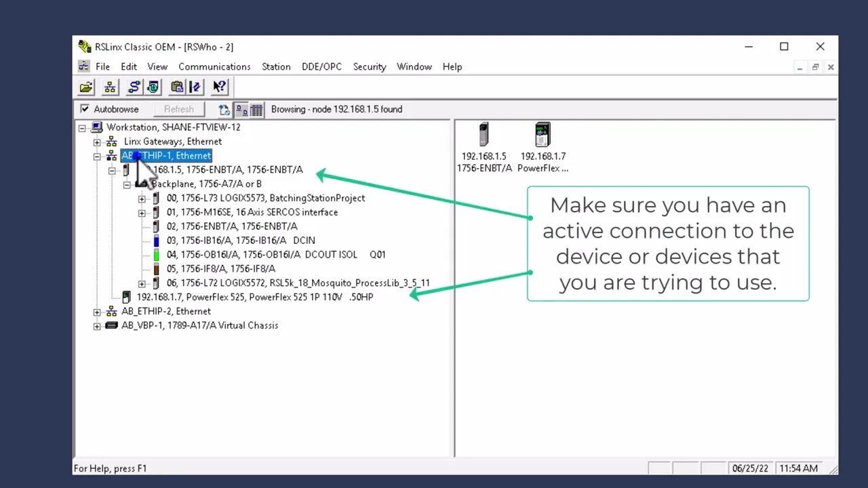Expand slot 00 1756-L73 LOGIX5573 node
Image resolution: width=868 pixels, height=488 pixels.
[x=142, y=199]
